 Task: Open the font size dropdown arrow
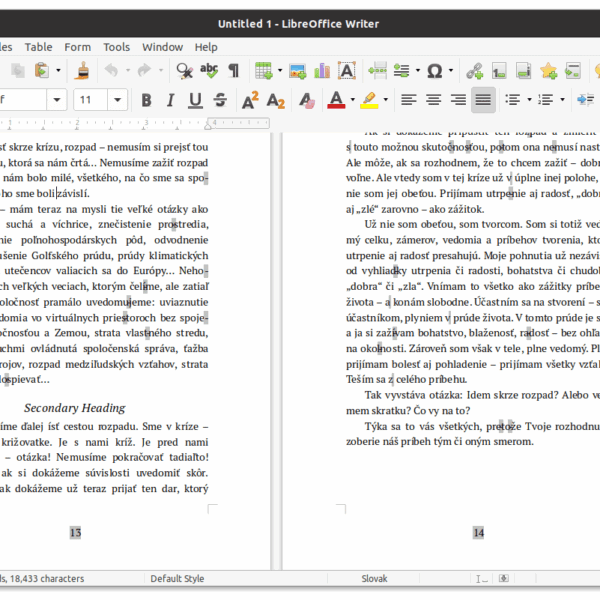117,100
